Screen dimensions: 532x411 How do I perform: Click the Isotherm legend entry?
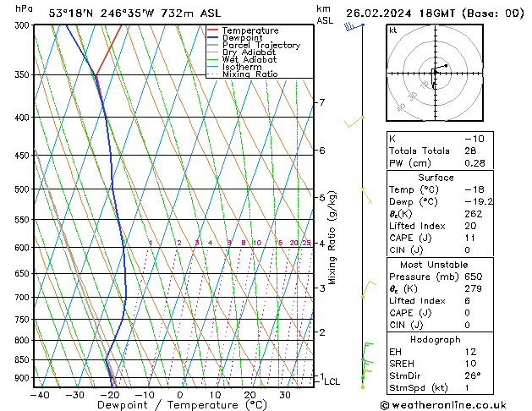click(242, 67)
